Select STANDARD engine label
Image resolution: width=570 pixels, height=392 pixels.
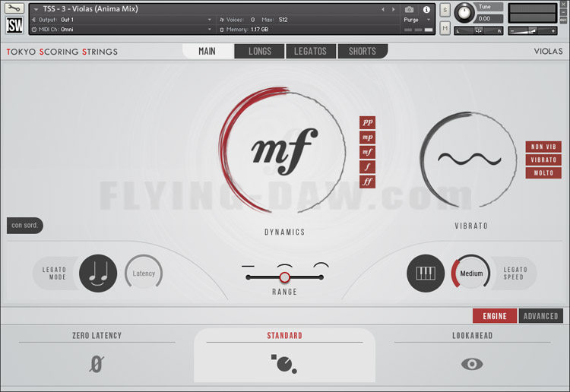pos(285,335)
